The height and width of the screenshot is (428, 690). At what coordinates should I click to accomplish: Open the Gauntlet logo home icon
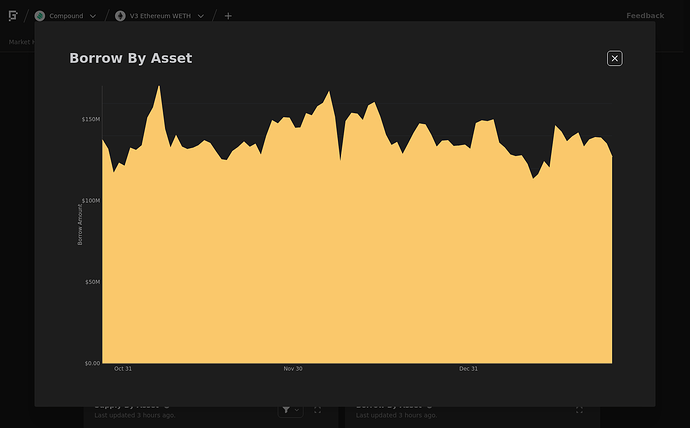pos(13,16)
